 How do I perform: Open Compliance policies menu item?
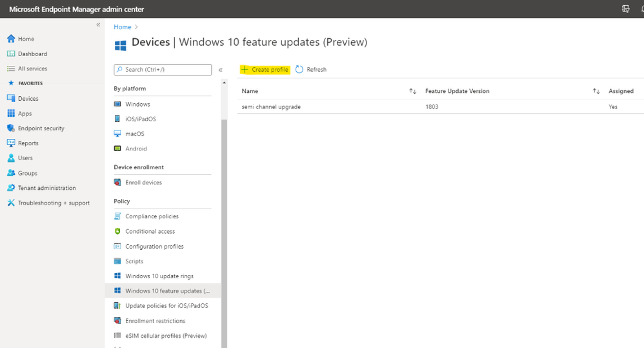tap(152, 216)
